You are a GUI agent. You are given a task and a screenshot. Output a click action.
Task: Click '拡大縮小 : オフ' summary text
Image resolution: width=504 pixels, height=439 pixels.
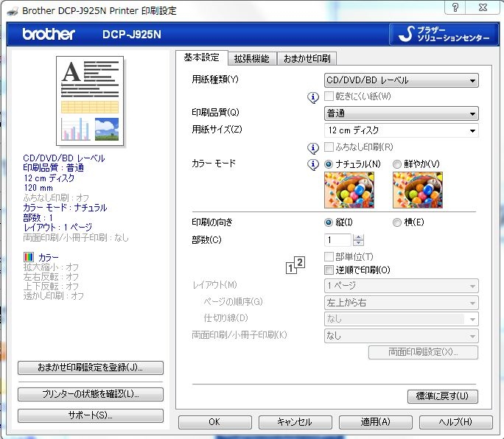[51, 267]
